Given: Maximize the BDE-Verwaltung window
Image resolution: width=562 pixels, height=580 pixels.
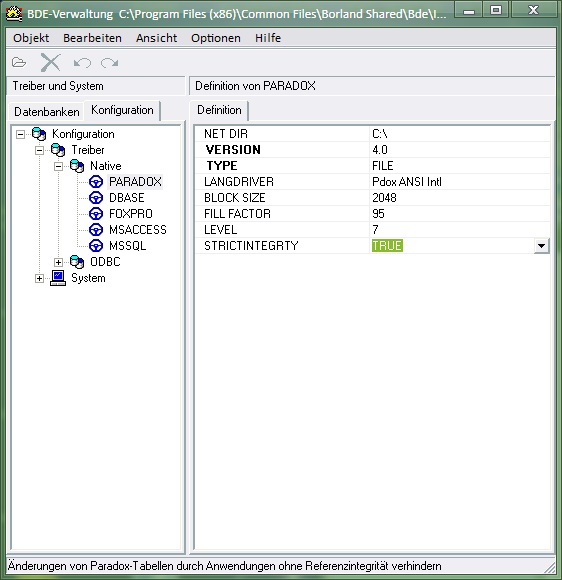Looking at the screenshot, I should 496,10.
